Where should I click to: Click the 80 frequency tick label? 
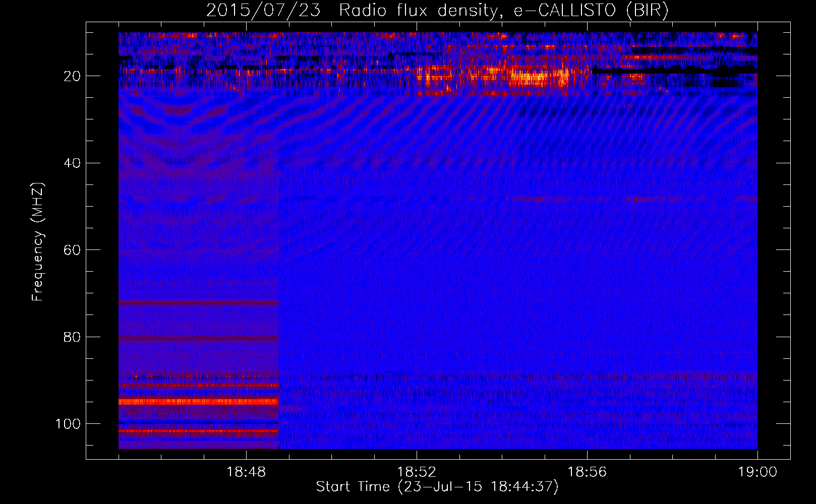click(x=72, y=337)
